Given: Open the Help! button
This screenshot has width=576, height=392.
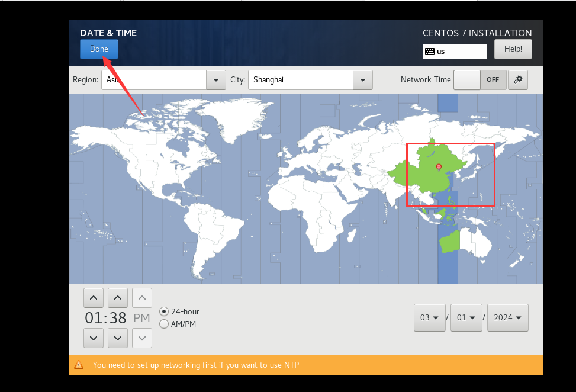Looking at the screenshot, I should 513,49.
